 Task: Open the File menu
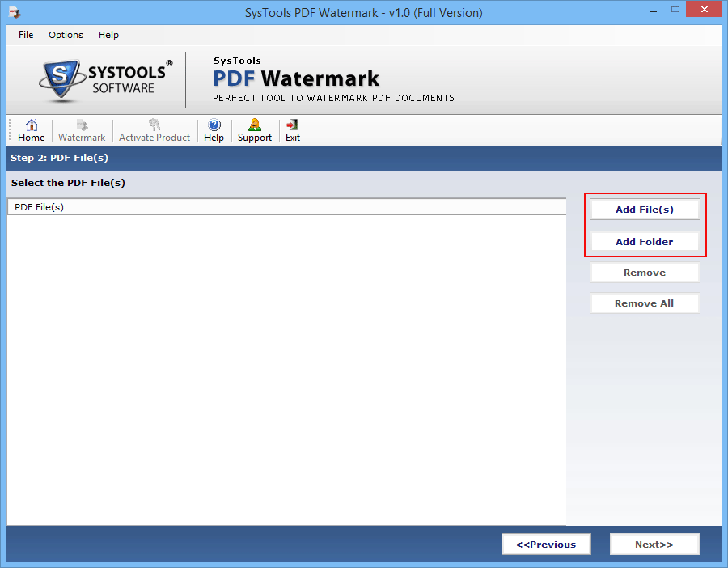[x=26, y=35]
